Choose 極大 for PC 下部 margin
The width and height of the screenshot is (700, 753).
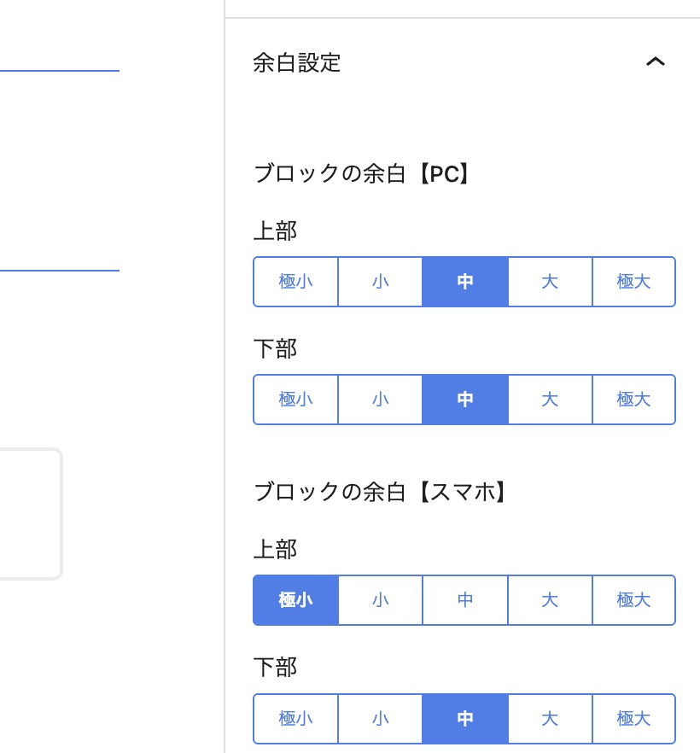[x=633, y=400]
